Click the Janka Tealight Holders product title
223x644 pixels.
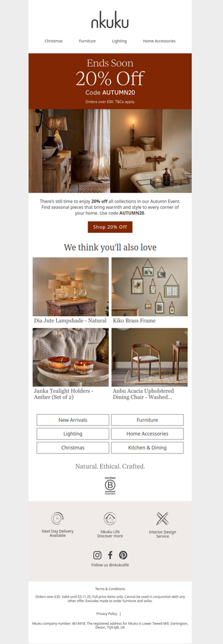64,394
